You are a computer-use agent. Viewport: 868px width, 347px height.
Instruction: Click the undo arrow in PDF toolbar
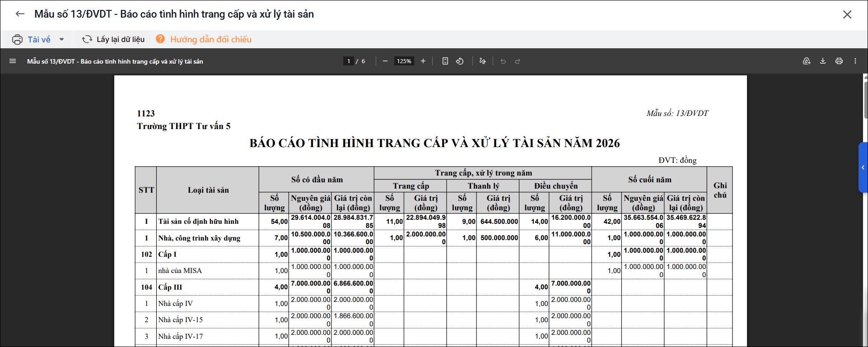tap(503, 61)
